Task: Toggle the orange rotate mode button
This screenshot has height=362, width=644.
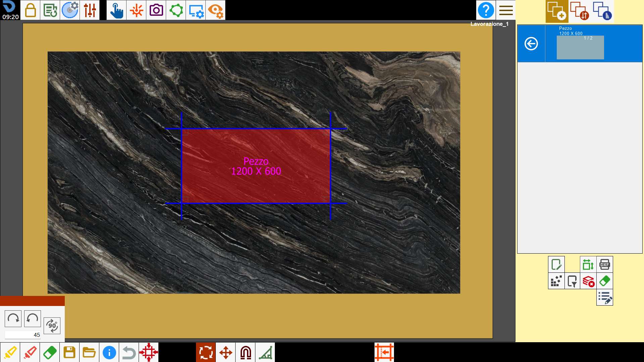Action: pyautogui.click(x=206, y=352)
